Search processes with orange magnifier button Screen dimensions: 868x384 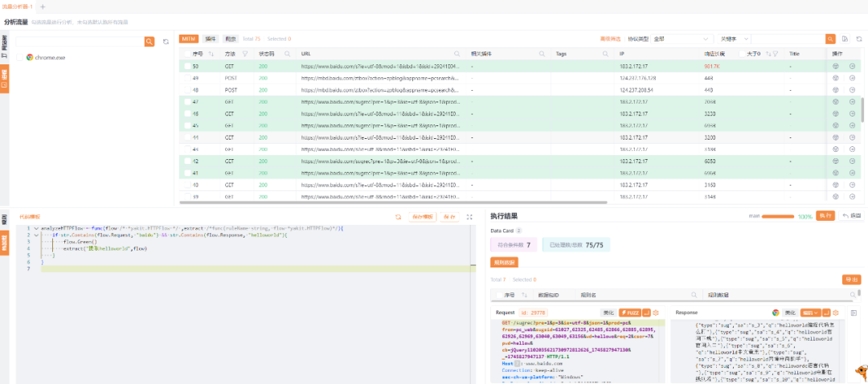tap(149, 42)
